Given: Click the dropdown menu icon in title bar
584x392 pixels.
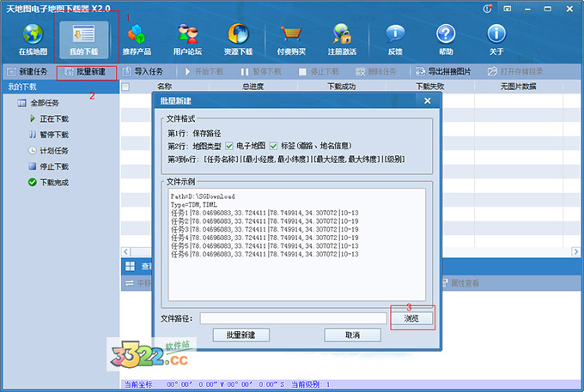Looking at the screenshot, I should (x=508, y=9).
